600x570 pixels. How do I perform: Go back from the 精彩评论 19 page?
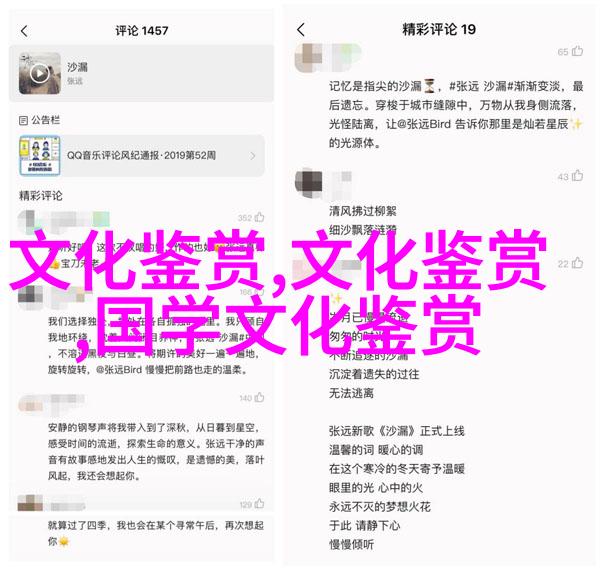pyautogui.click(x=301, y=29)
